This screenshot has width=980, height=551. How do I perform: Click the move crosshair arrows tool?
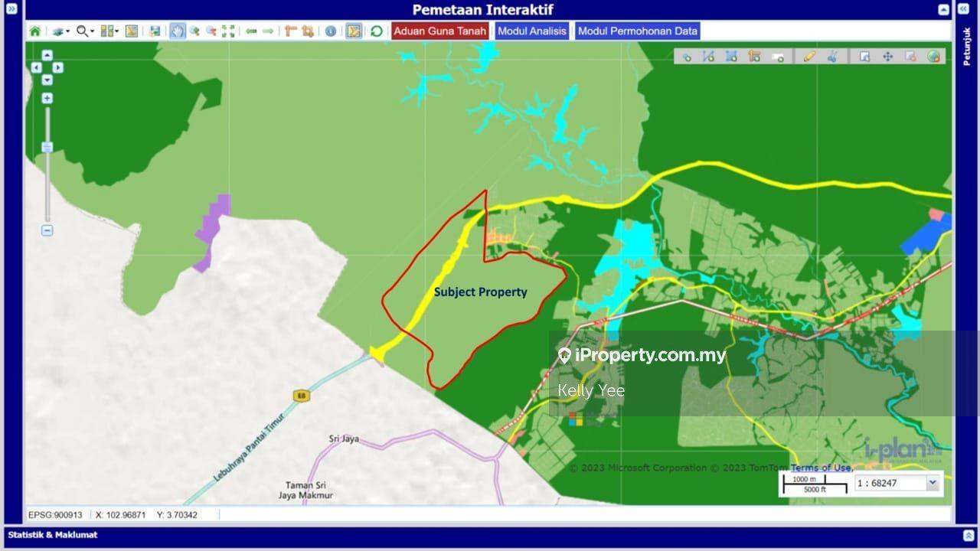[887, 57]
